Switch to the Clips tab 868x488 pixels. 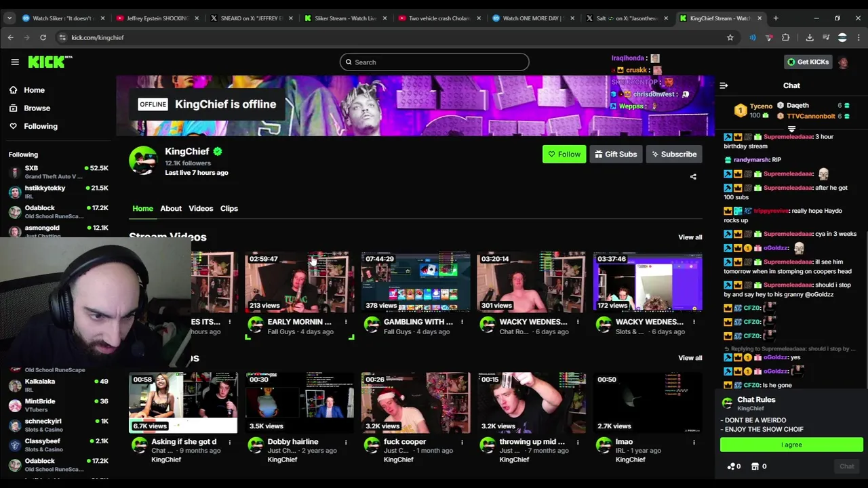click(229, 209)
